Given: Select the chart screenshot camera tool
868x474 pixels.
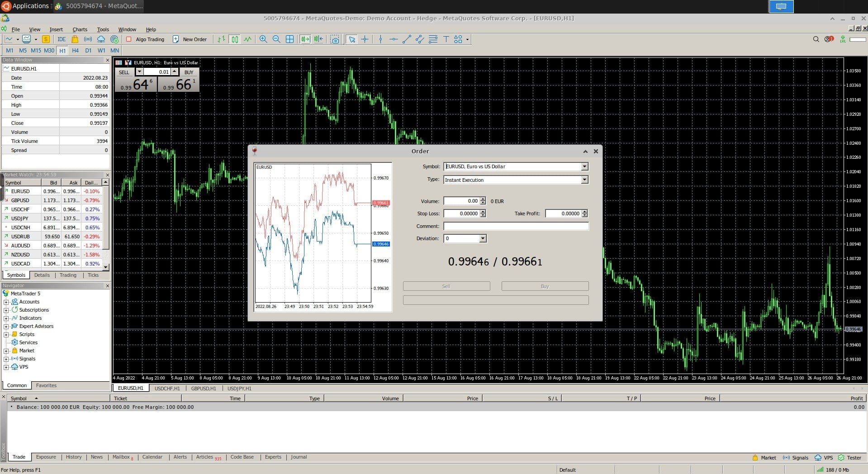Looking at the screenshot, I should pyautogui.click(x=334, y=39).
